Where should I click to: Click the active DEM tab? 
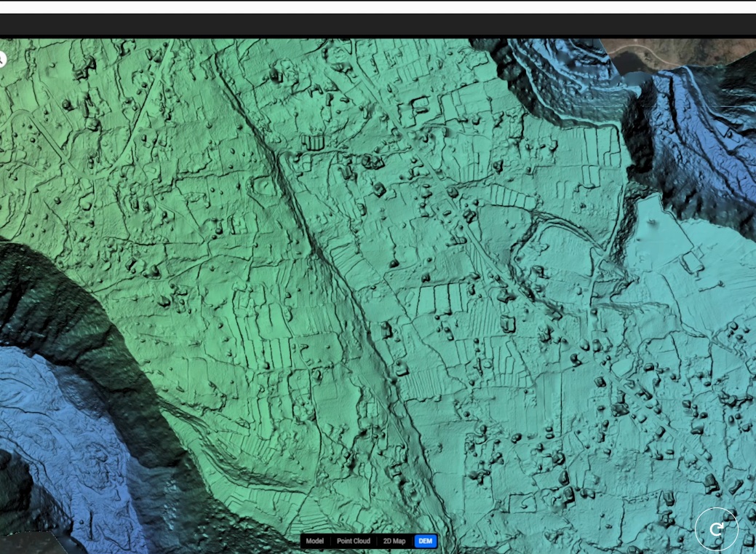[425, 541]
